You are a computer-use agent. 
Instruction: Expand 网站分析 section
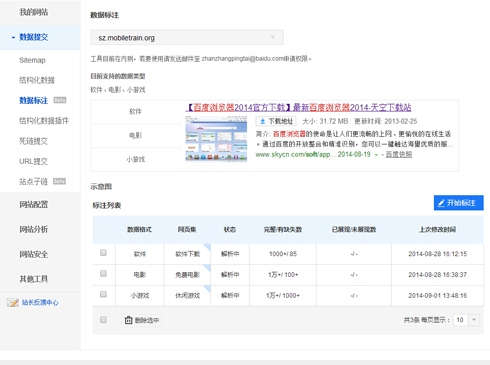point(34,229)
